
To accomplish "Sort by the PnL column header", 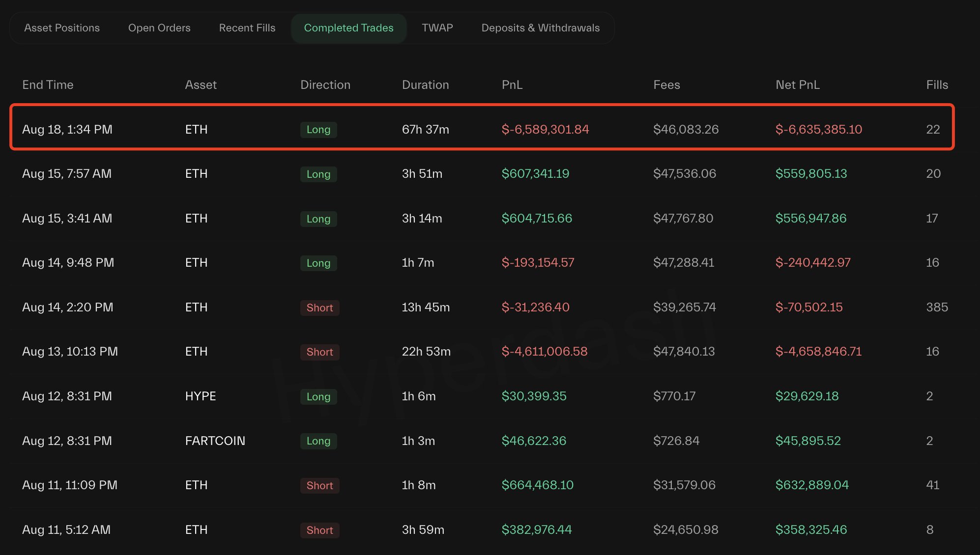I will point(512,85).
